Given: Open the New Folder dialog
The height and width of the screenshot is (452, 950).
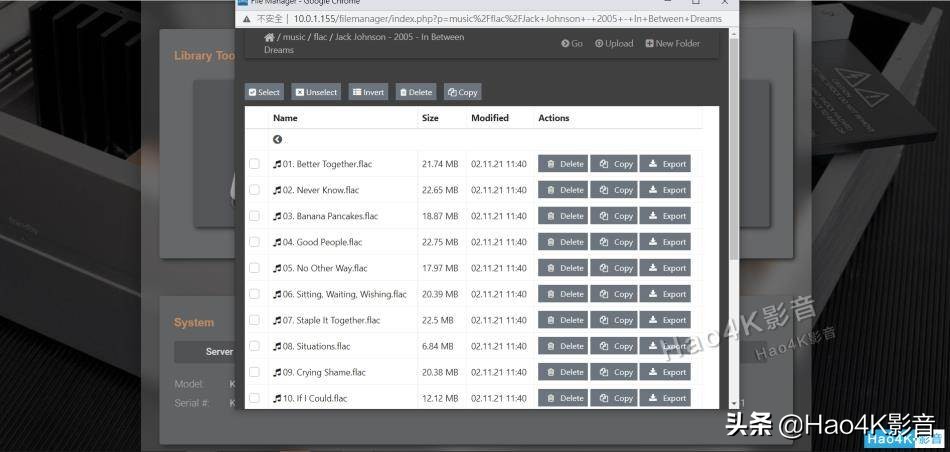Looking at the screenshot, I should [672, 44].
